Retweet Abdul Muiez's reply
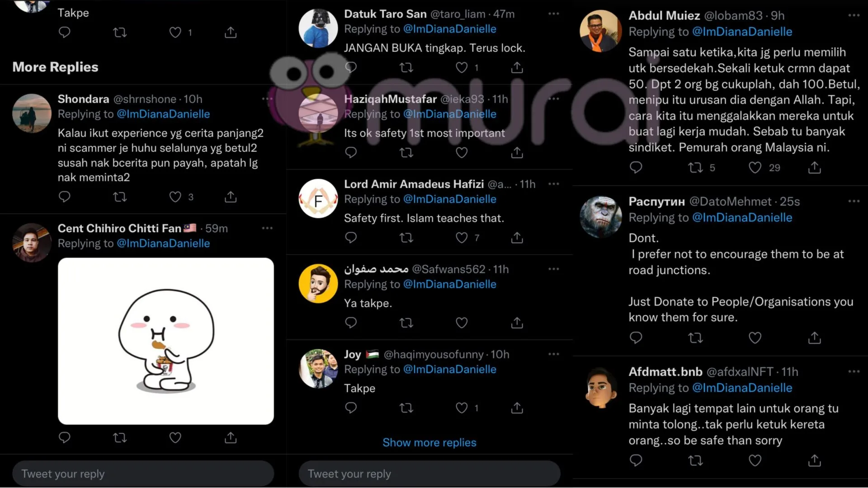The image size is (868, 488). [x=695, y=168]
